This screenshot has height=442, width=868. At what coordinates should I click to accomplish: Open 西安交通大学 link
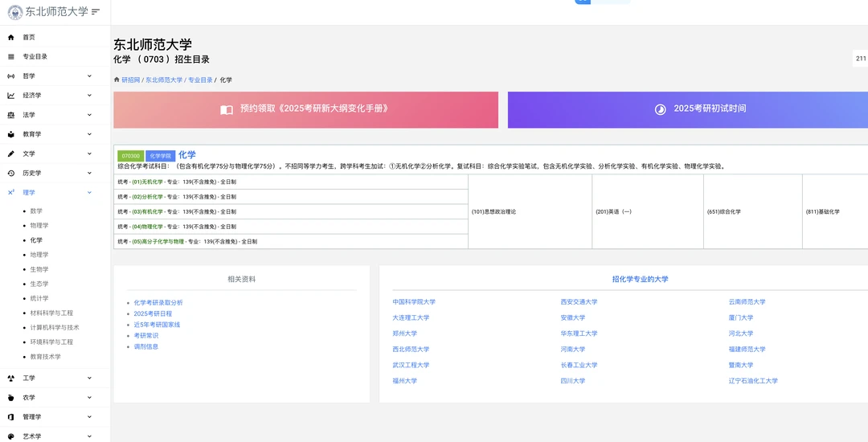pyautogui.click(x=579, y=302)
